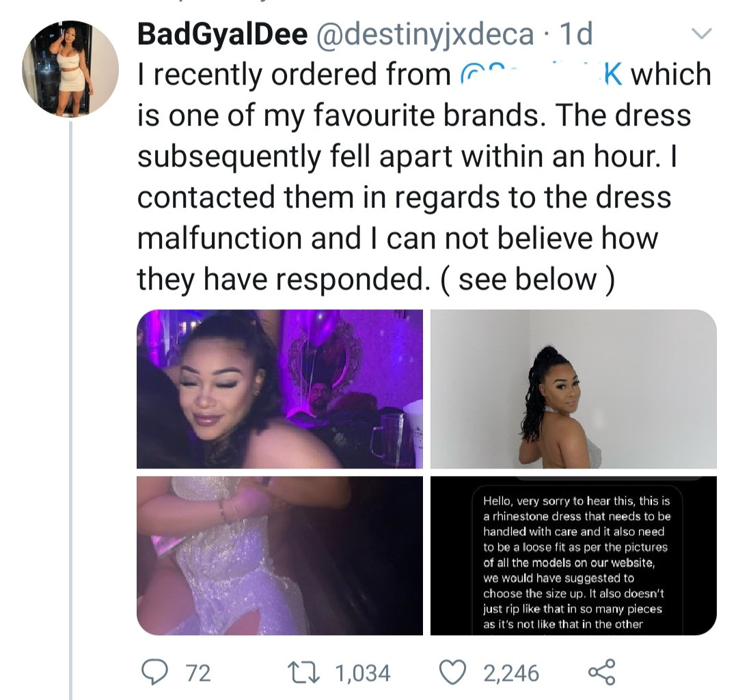Open the @destinyjxdeca handle link
The width and height of the screenshot is (738, 700).
pos(424,34)
